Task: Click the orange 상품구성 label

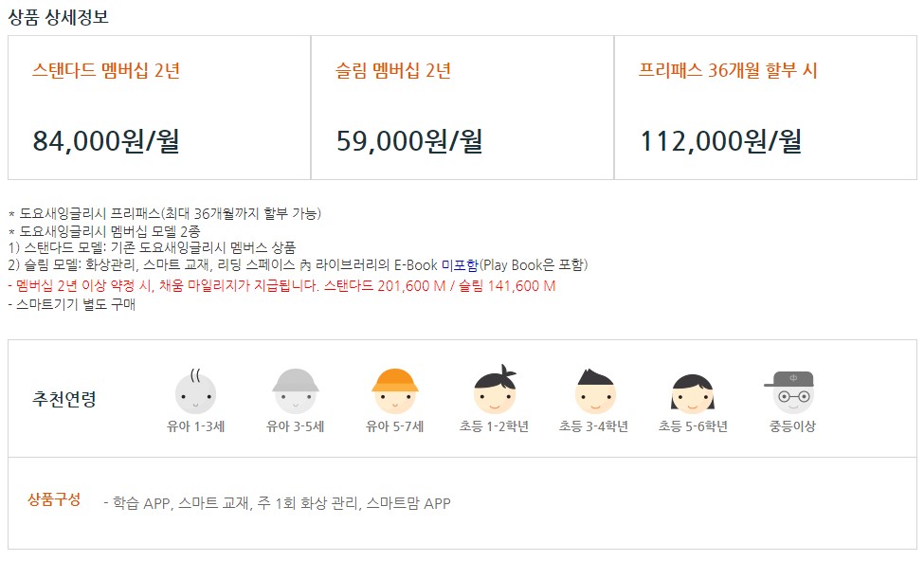Action: click(54, 499)
